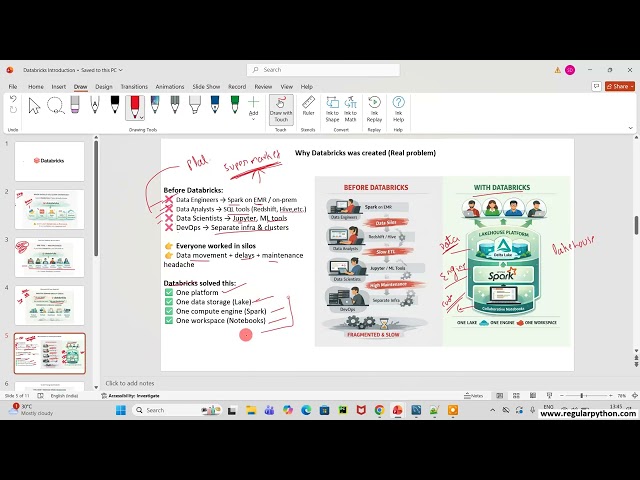Click the PowerPoint Search box
The width and height of the screenshot is (640, 480).
click(323, 70)
